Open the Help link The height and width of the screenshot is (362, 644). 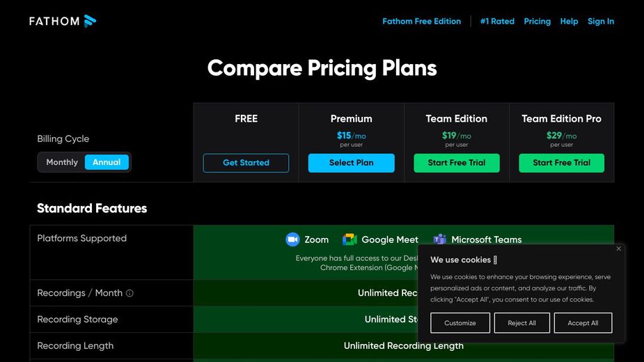point(569,22)
